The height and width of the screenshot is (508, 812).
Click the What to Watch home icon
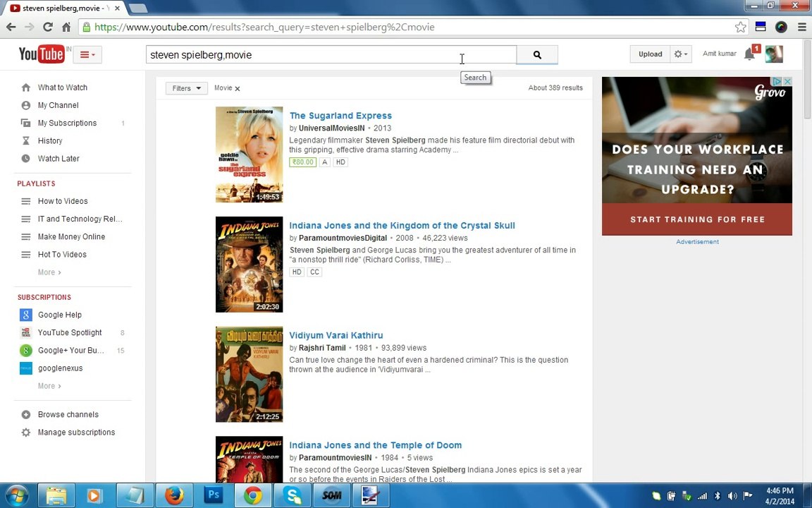(25, 87)
